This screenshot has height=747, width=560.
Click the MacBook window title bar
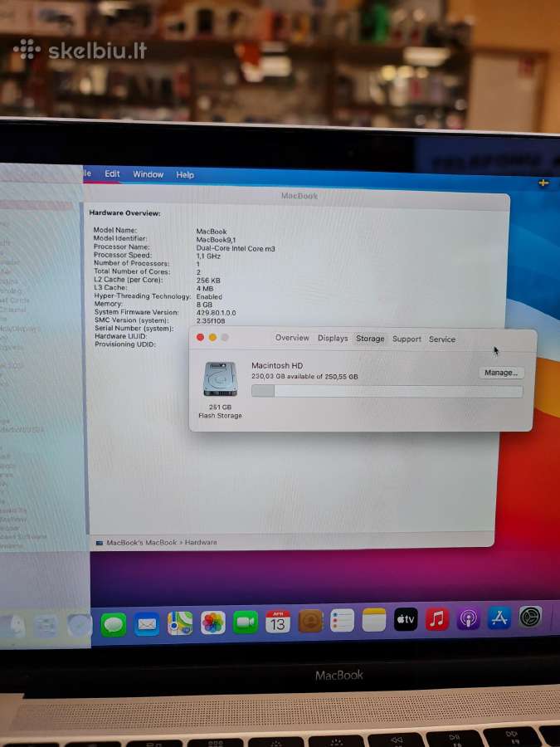tap(297, 195)
